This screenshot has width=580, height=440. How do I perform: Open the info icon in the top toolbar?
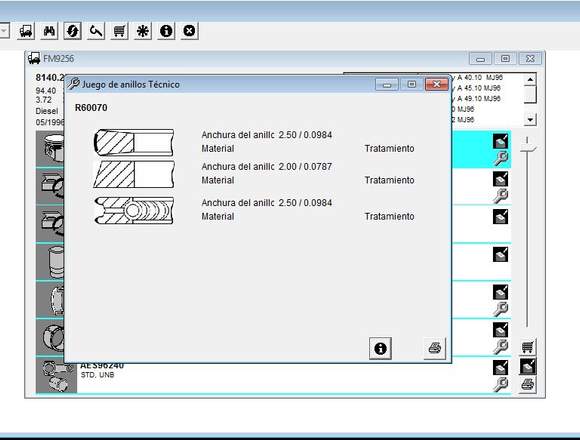coord(166,31)
